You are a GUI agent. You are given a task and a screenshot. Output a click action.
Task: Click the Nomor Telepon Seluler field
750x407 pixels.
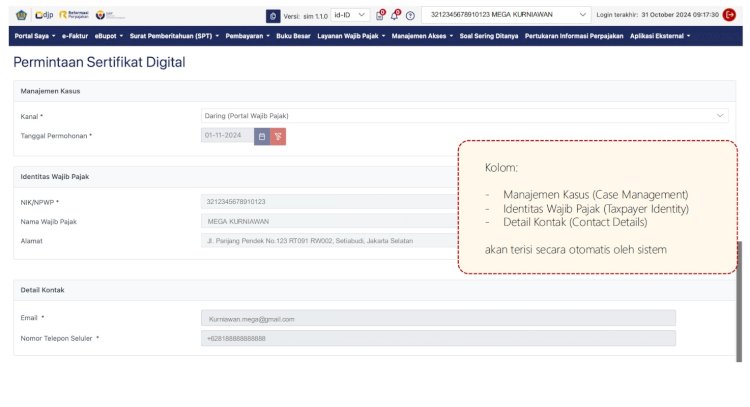coord(438,339)
